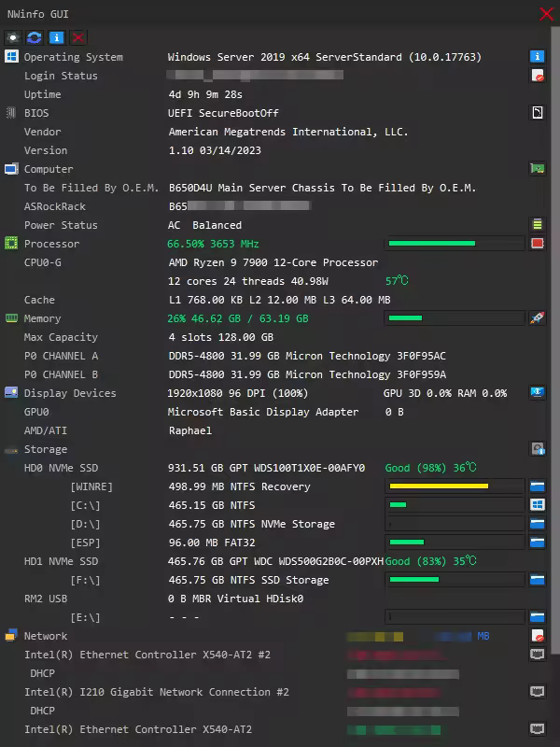The width and height of the screenshot is (560, 747).
Task: Click the rocket icon beside the Memory bar
Action: (537, 318)
